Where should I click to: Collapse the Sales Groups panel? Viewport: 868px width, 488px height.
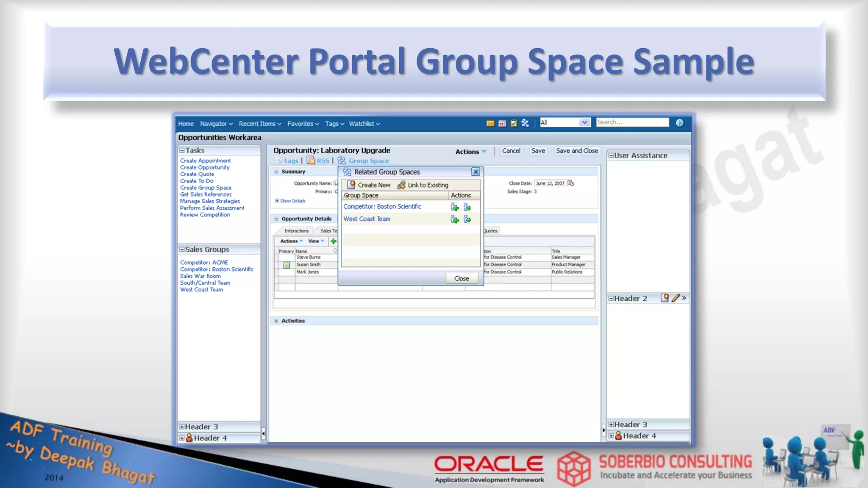coord(182,250)
